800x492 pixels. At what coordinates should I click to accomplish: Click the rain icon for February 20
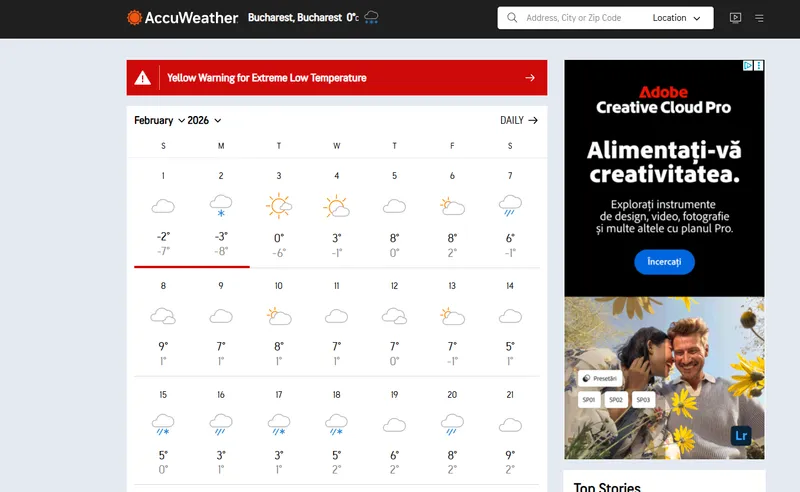click(452, 425)
